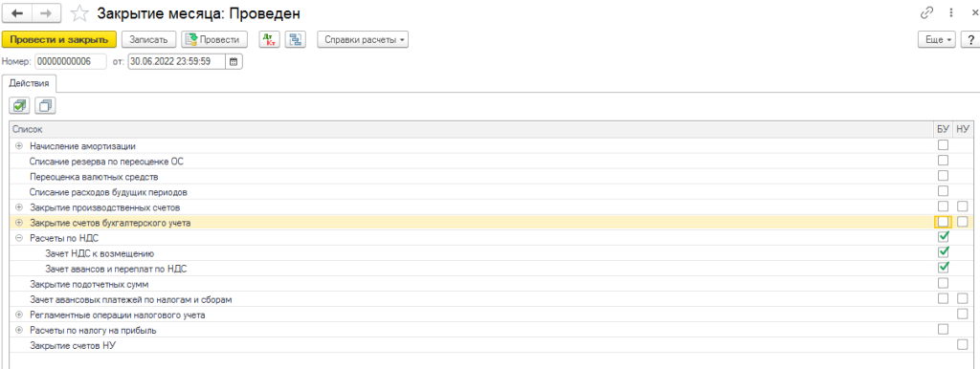The width and height of the screenshot is (980, 369).
Task: Click the Провести button
Action: coord(214,39)
